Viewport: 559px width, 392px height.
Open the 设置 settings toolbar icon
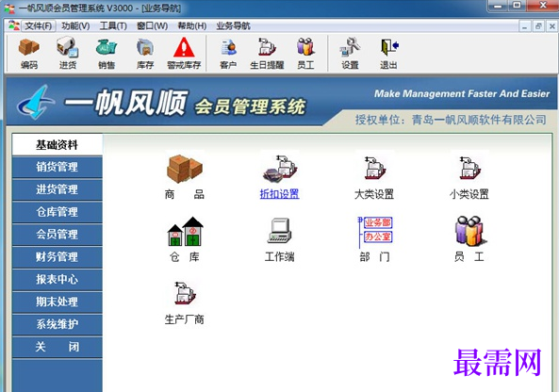350,54
